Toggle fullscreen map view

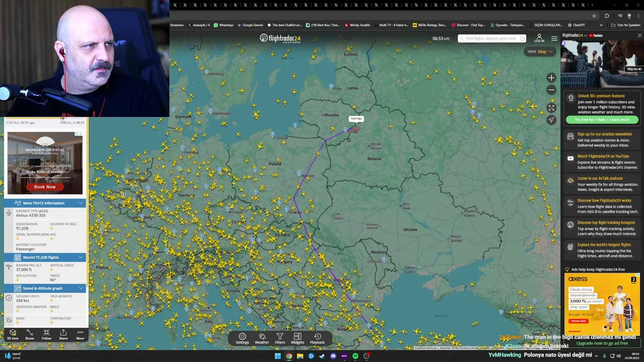[x=551, y=108]
